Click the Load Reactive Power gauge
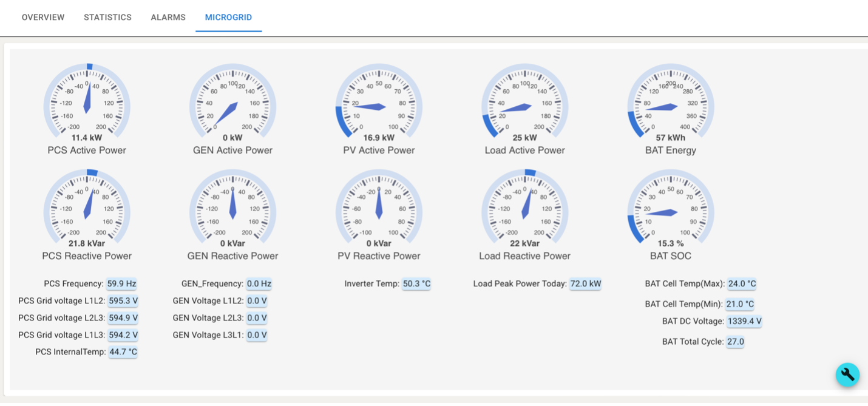Image resolution: width=868 pixels, height=406 pixels. click(524, 211)
